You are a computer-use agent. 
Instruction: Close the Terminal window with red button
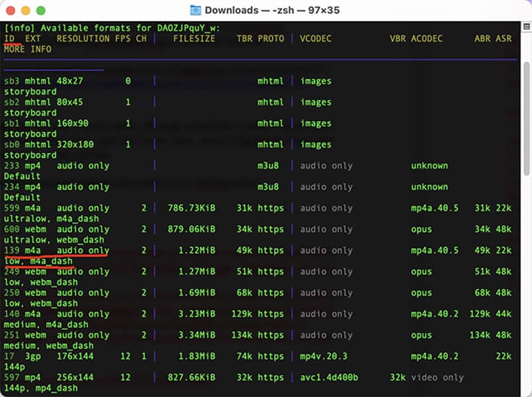pyautogui.click(x=11, y=11)
